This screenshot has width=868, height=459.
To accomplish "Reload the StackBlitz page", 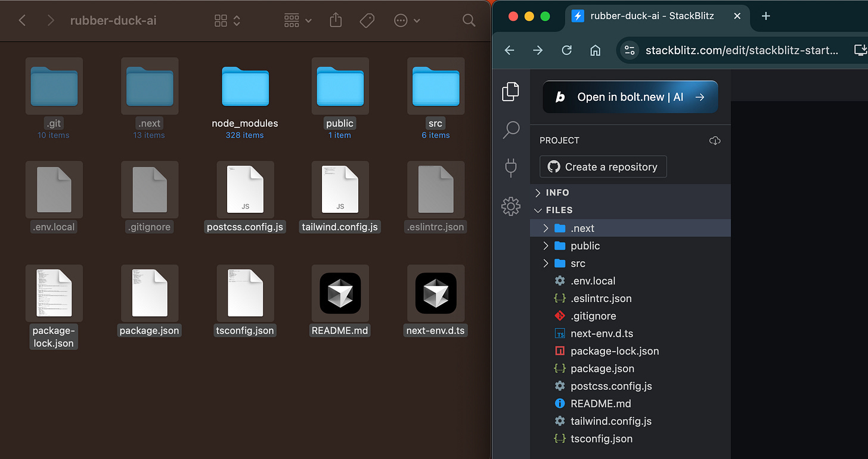I will pos(566,51).
